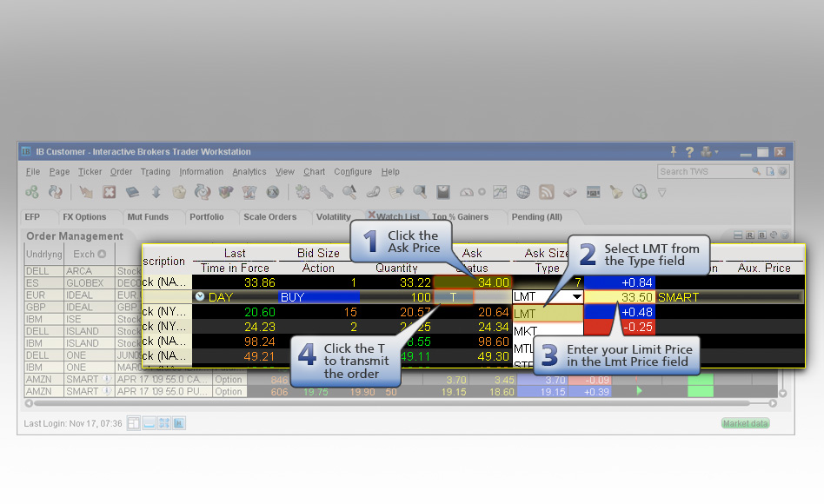Expand the toolbar overflow down triangle
Viewport: 824px width, 504px height.
(x=662, y=193)
